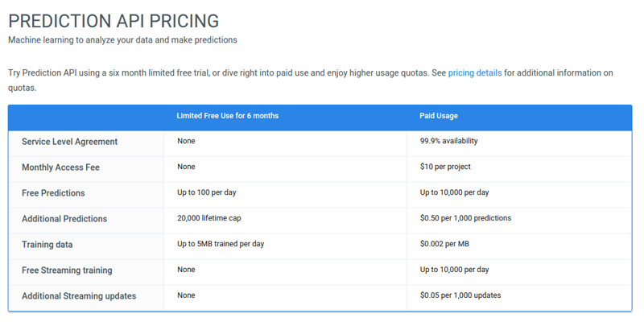Select the $0.50 per 1,000 predictions cell
644x322 pixels.
465,218
